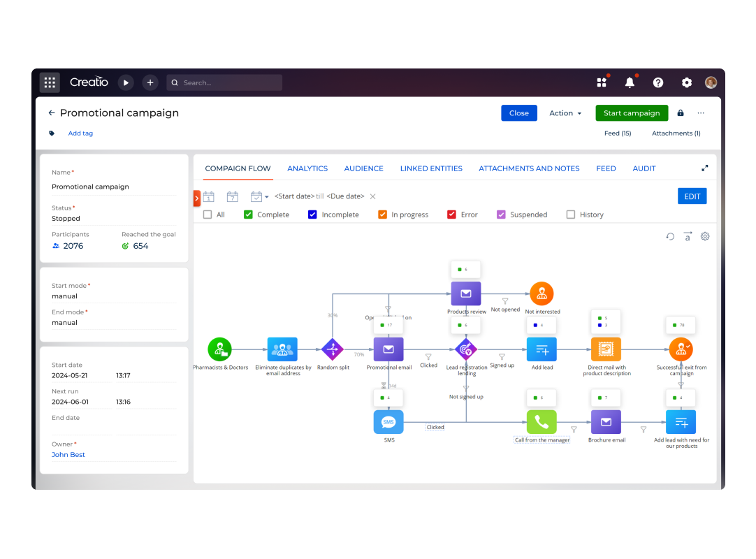Open the John Best owner link
The image size is (756, 559).
point(68,455)
